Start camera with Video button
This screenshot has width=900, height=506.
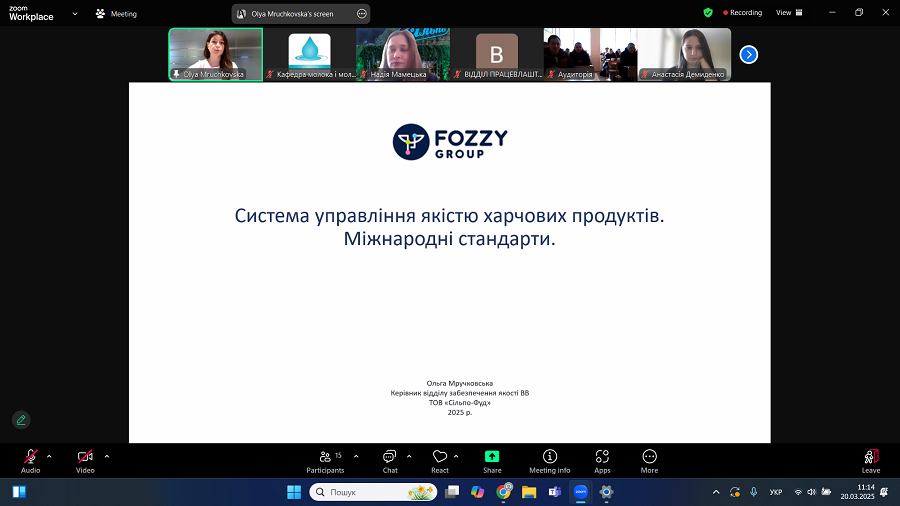pyautogui.click(x=85, y=461)
